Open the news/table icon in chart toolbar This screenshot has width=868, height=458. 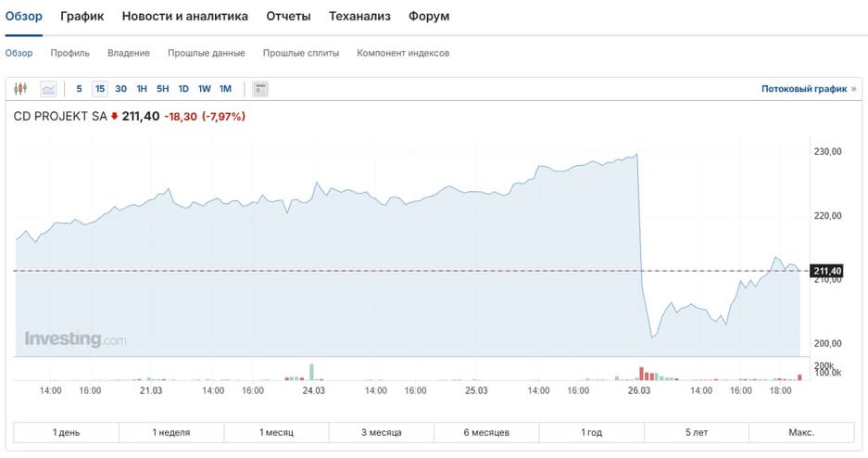260,89
